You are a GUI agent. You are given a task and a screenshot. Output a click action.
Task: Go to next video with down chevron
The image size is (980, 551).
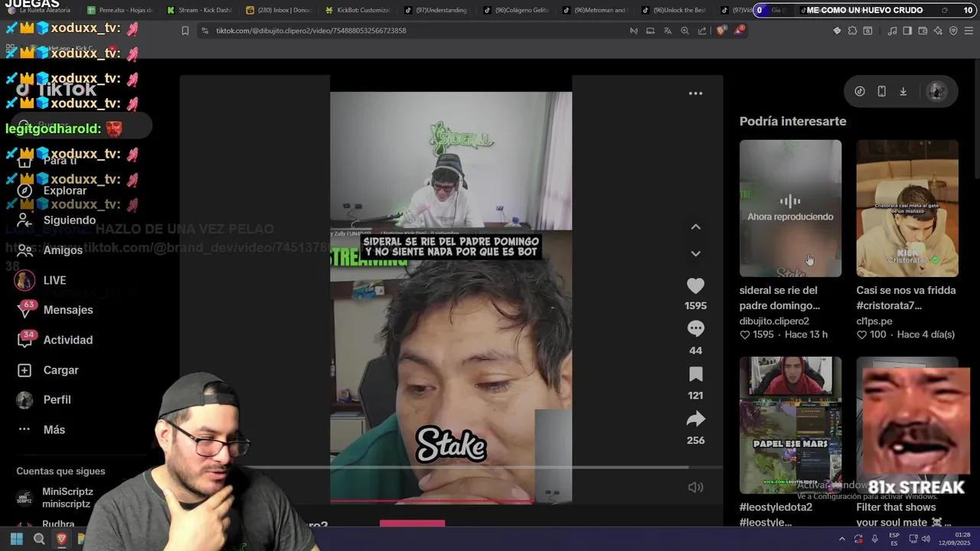pyautogui.click(x=695, y=253)
